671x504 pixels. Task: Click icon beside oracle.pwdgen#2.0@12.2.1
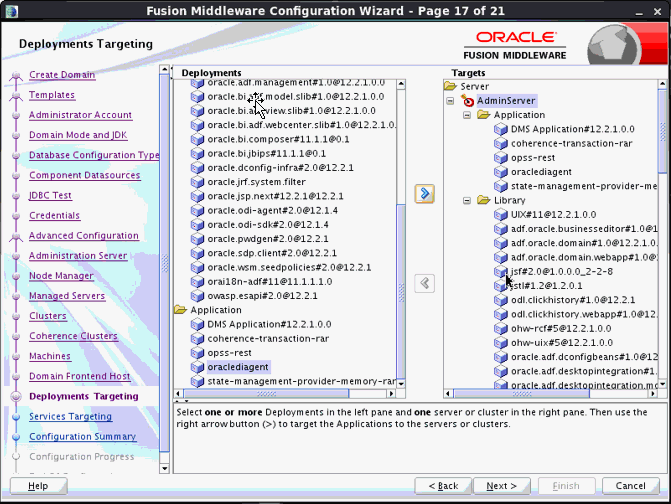(197, 239)
